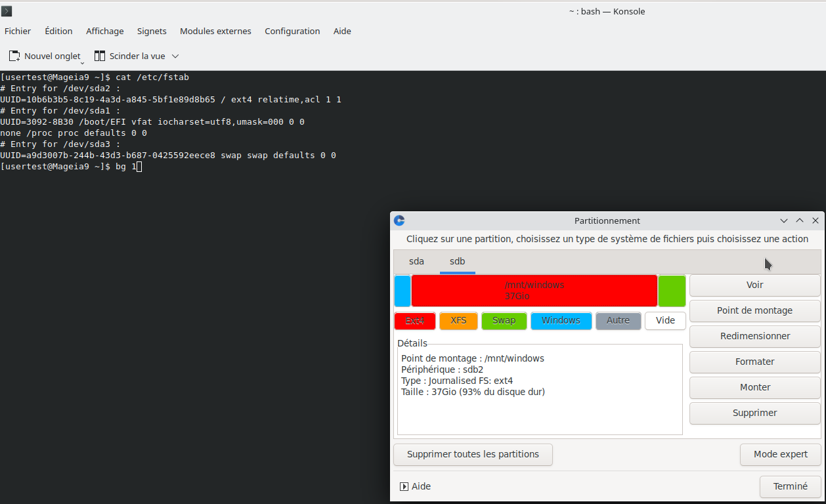Click the '# Entry for /dev/sda2' comment line

tap(60, 89)
